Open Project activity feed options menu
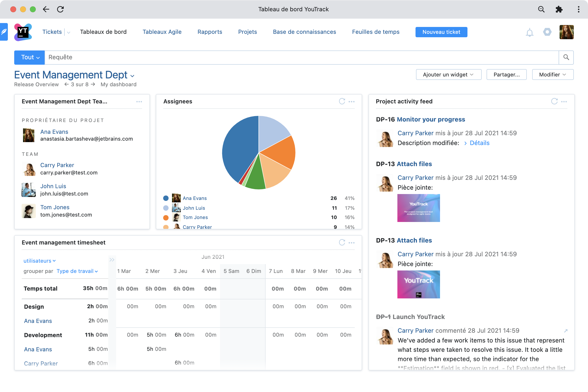Image resolution: width=588 pixels, height=392 pixels. 564,101
